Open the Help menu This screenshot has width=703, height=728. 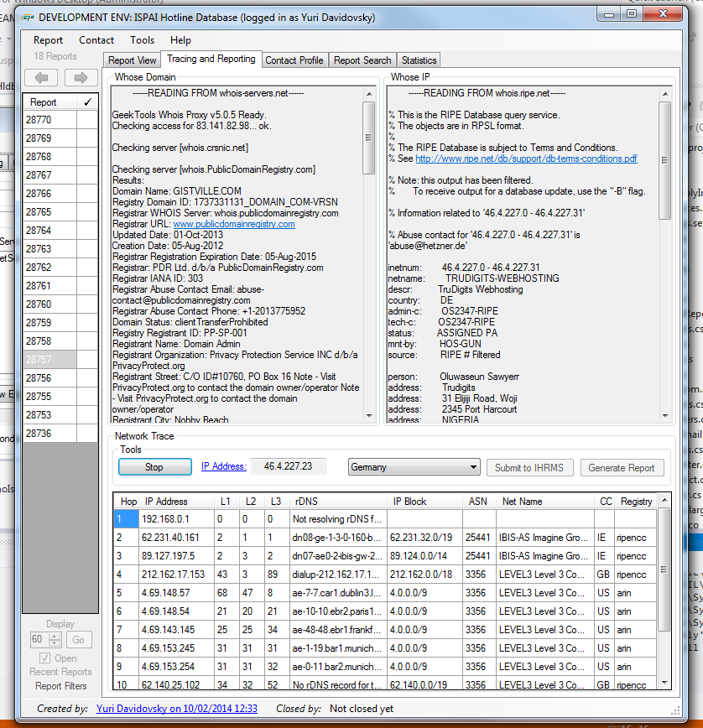tap(180, 40)
